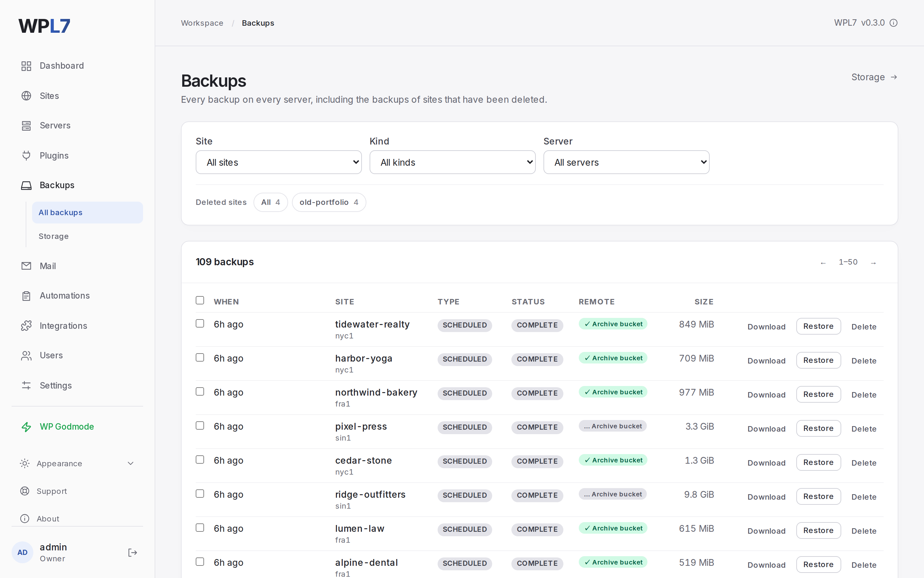Click the Servers stack icon
This screenshot has width=924, height=578.
pos(26,126)
